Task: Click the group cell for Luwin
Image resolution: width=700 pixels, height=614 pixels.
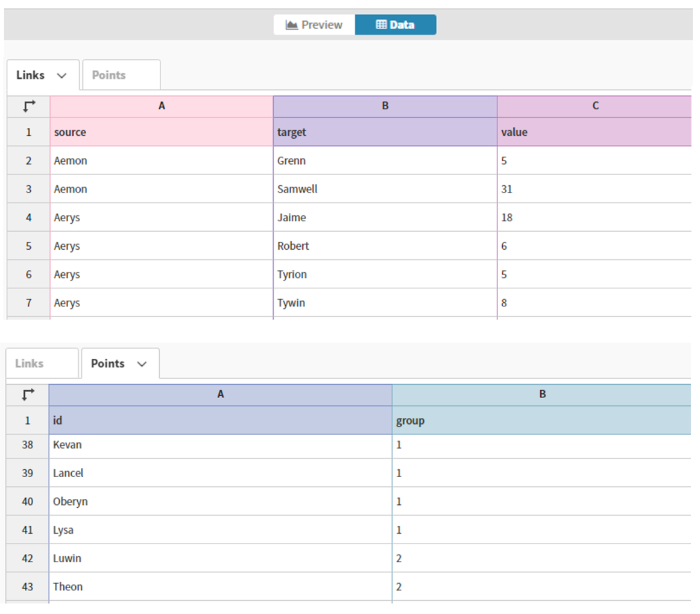Action: [x=541, y=558]
